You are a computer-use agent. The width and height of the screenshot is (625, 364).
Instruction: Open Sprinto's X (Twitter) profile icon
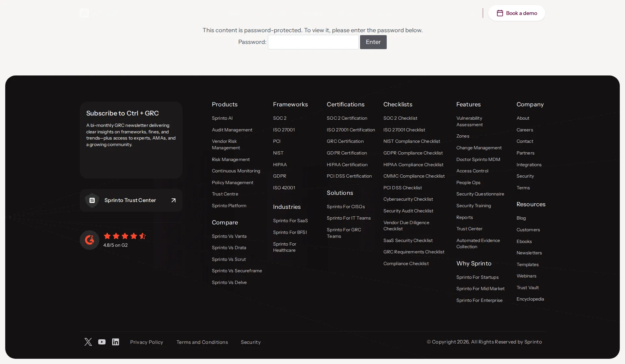point(88,342)
